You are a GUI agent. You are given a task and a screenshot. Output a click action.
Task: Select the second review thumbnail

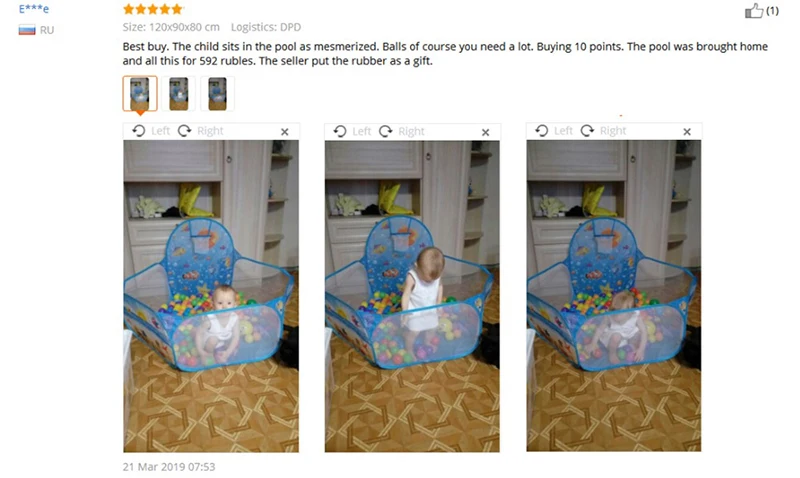click(179, 93)
